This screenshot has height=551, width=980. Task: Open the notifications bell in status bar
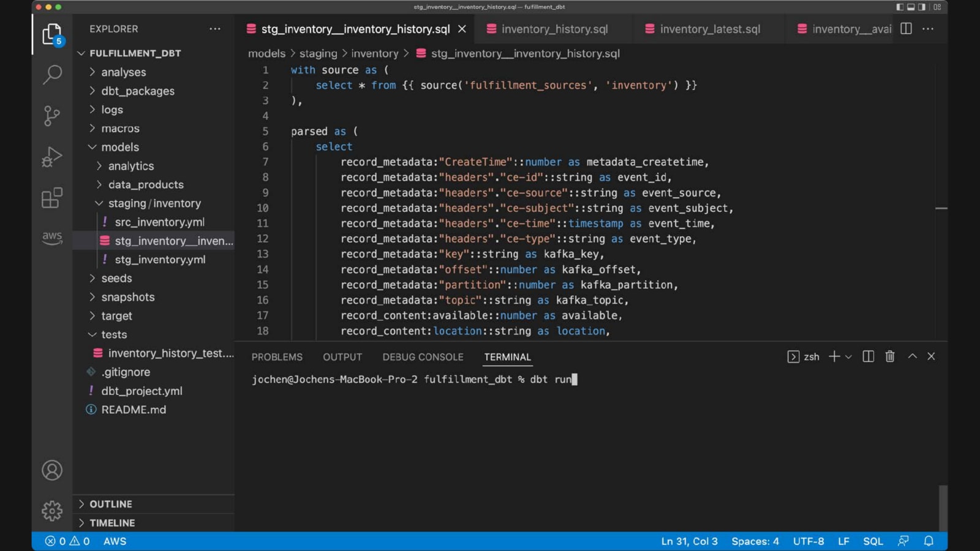coord(929,541)
